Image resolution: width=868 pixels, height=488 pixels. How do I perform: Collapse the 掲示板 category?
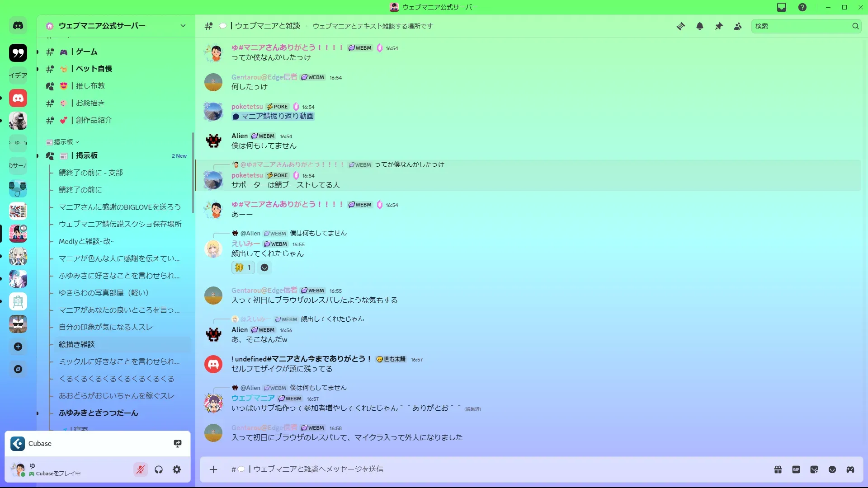tap(63, 142)
